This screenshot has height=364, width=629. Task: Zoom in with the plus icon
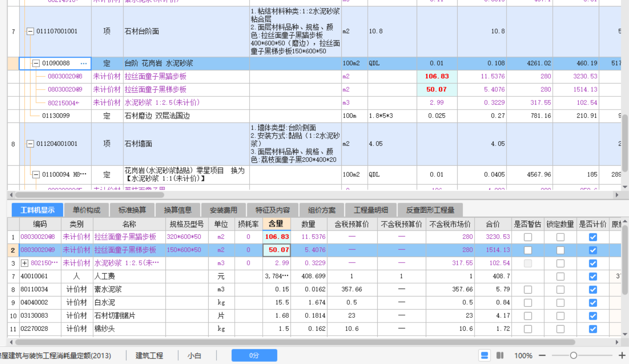point(622,355)
